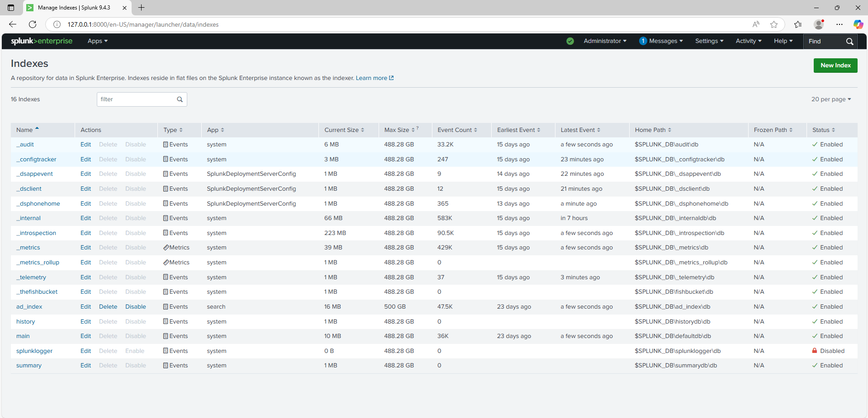Viewport: 868px width, 418px height.
Task: Open Copilot sidebar icon
Action: pos(858,24)
